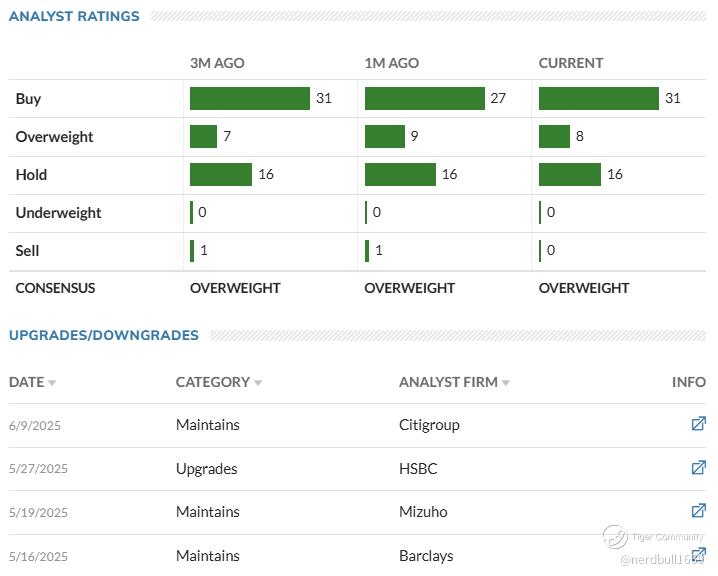
Task: Click HSBC analyst firm name
Action: [418, 468]
